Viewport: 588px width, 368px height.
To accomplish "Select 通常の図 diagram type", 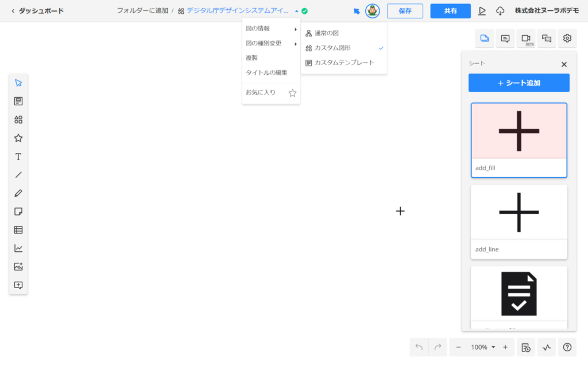I will pos(327,33).
